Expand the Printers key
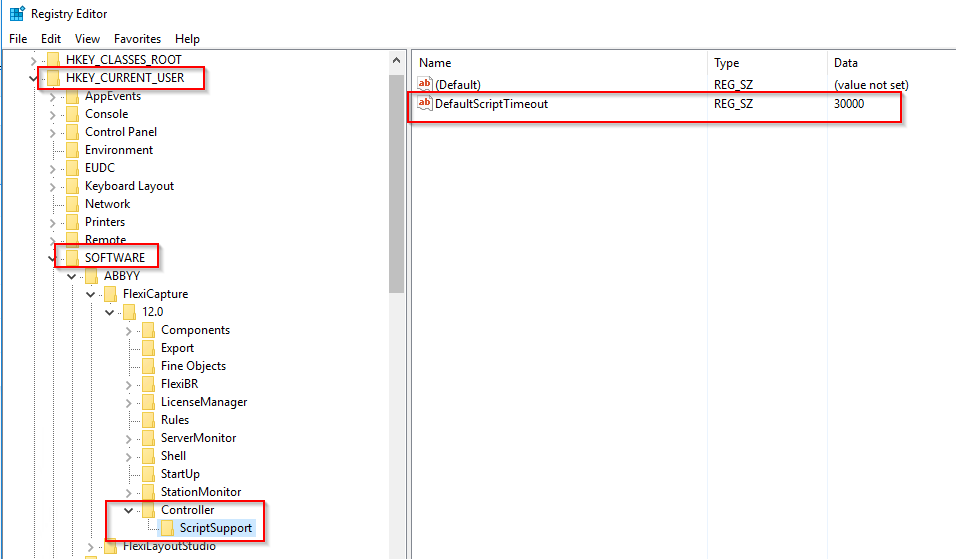 click(52, 223)
